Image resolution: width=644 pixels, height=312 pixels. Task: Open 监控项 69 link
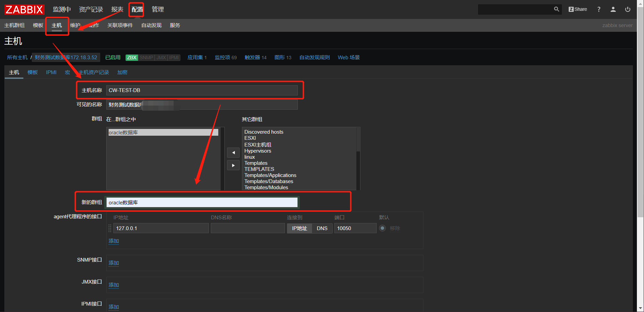click(x=226, y=58)
